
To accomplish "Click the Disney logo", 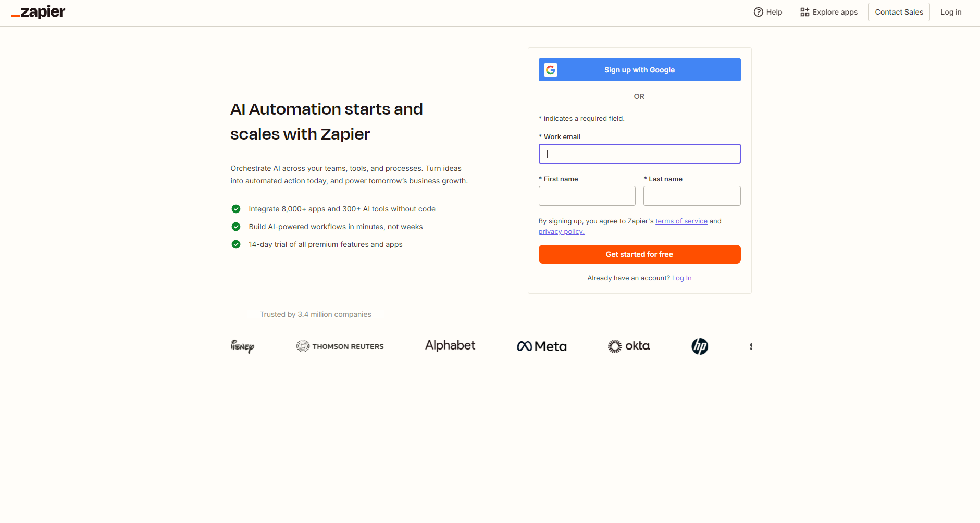I will pos(242,346).
